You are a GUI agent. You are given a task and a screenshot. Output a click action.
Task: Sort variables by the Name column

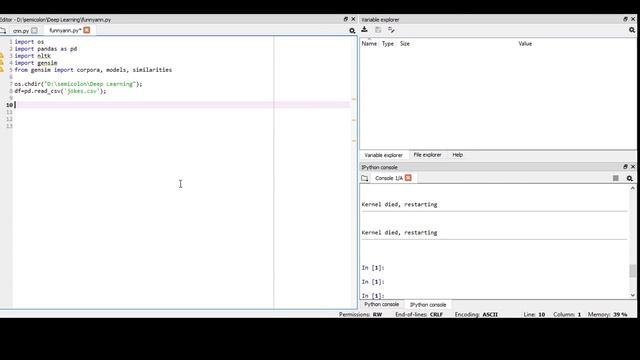pyautogui.click(x=369, y=44)
